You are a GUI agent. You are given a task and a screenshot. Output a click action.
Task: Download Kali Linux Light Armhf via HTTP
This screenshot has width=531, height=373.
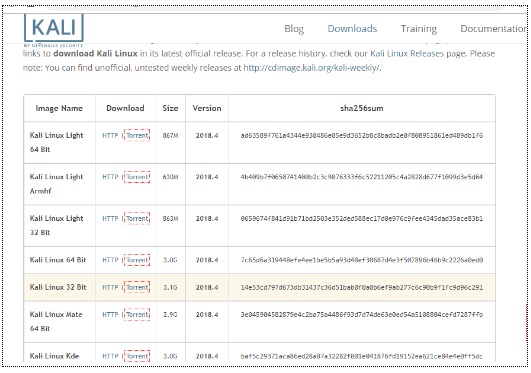click(x=110, y=177)
